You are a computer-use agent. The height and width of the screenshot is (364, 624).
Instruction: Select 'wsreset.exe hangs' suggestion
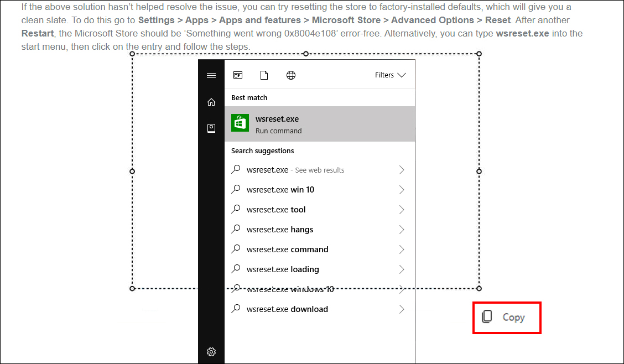tap(320, 230)
